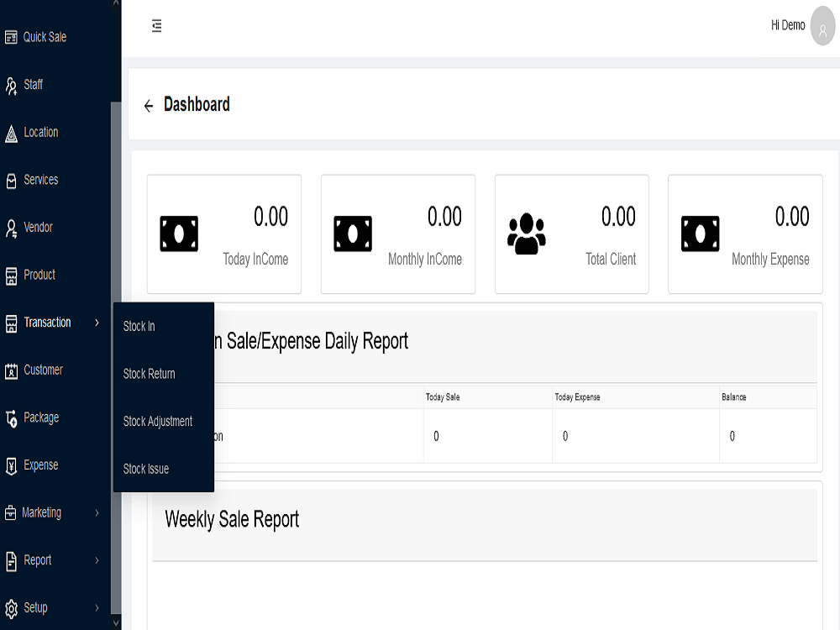Click the Today InCome 0.00 amount

point(271,217)
